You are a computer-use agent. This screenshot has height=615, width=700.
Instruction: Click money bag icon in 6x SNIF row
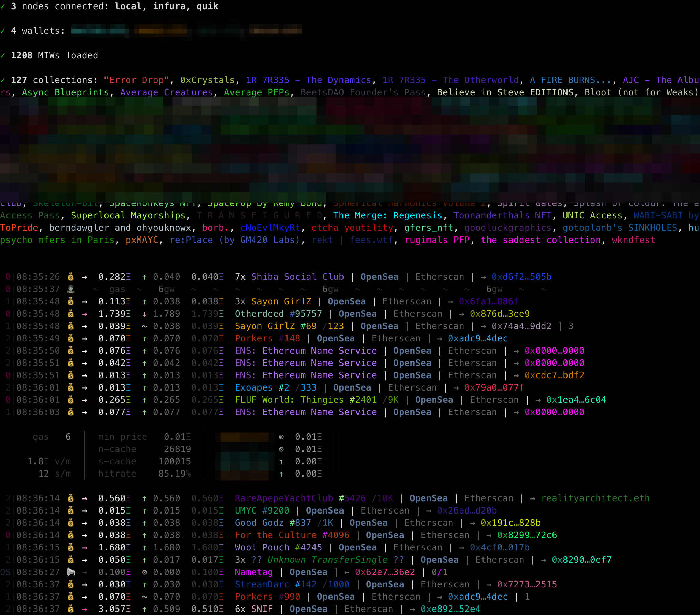click(71, 609)
